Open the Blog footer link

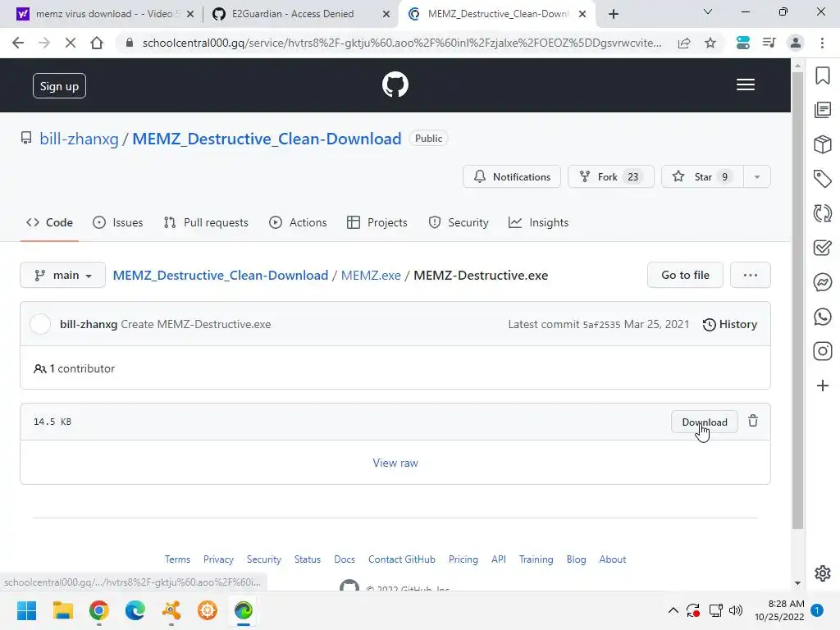[577, 559]
